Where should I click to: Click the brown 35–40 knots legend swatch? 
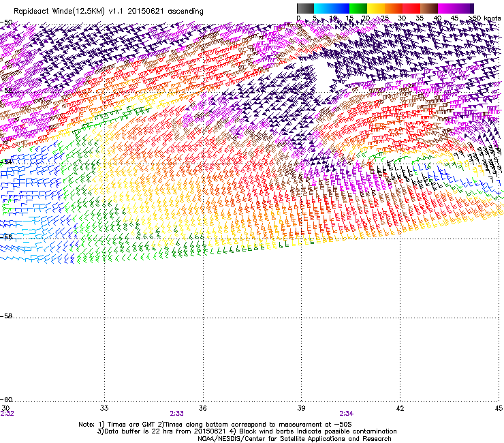point(429,8)
